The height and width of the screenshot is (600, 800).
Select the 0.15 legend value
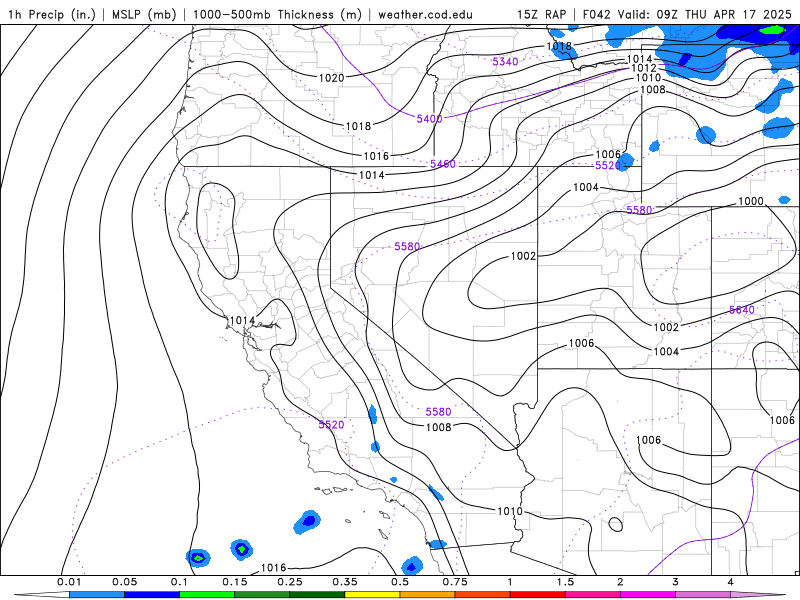[235, 582]
